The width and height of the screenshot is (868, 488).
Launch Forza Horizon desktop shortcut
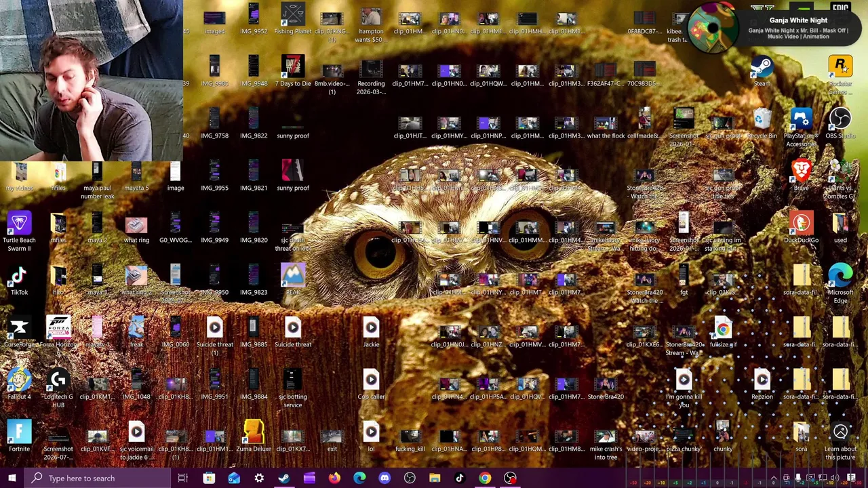pos(58,332)
